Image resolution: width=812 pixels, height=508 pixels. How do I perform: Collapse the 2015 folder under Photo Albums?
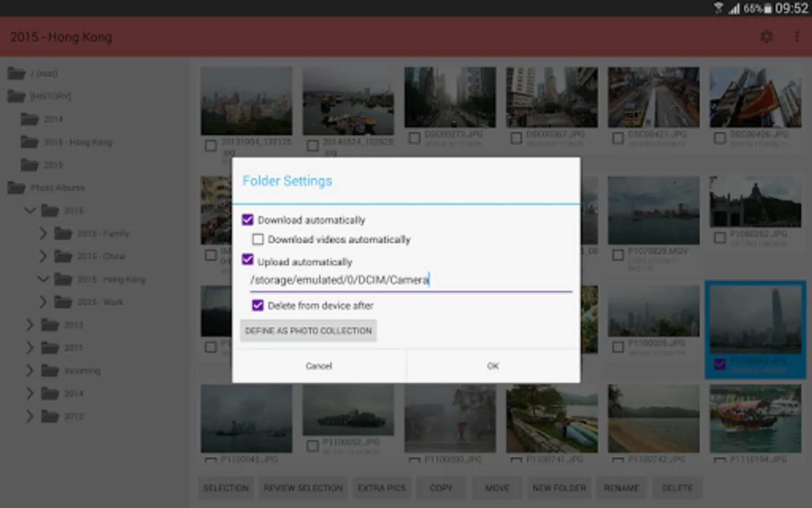pyautogui.click(x=30, y=211)
